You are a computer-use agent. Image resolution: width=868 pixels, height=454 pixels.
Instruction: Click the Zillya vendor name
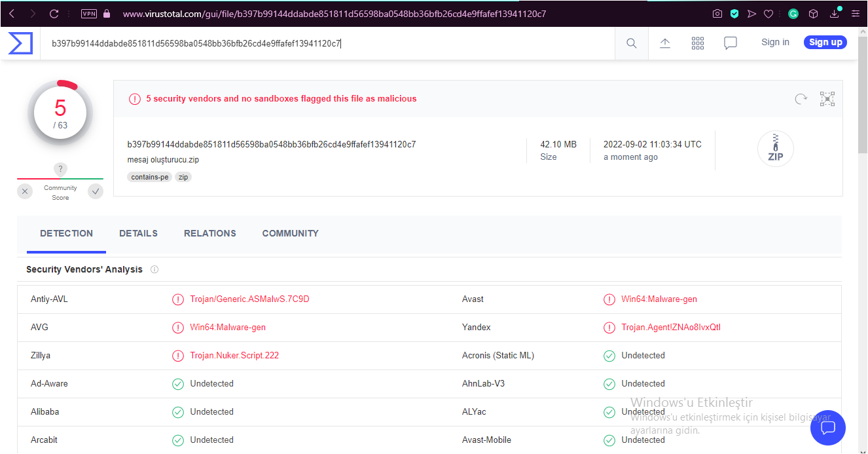(41, 356)
